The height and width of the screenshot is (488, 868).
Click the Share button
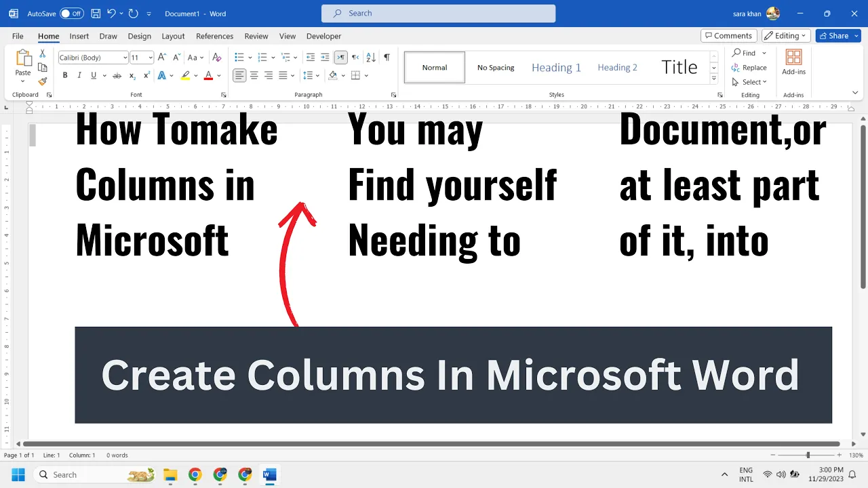coord(838,35)
